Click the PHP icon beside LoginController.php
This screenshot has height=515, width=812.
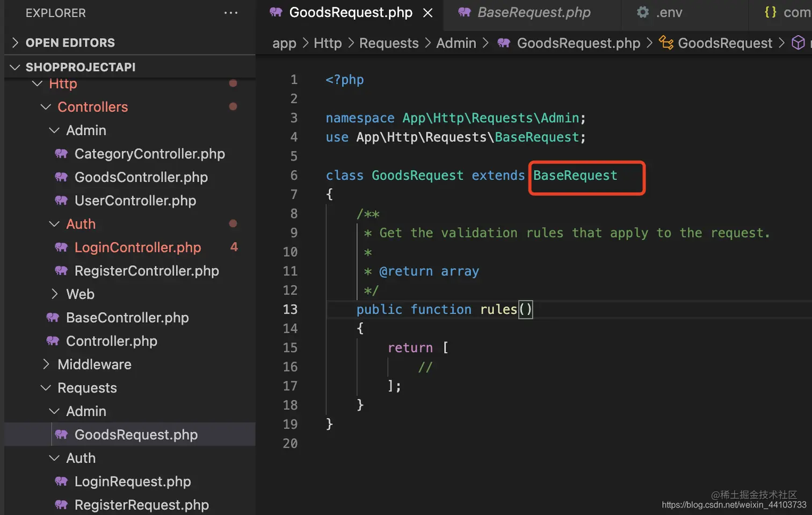62,248
